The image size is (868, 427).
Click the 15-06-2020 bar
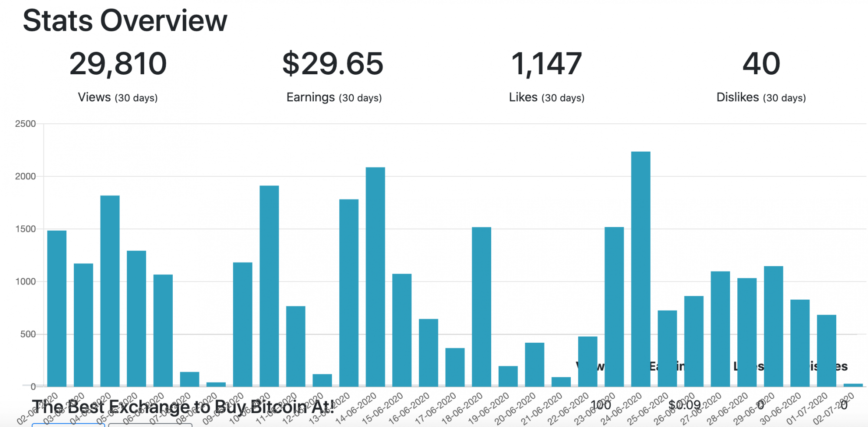[x=402, y=330]
